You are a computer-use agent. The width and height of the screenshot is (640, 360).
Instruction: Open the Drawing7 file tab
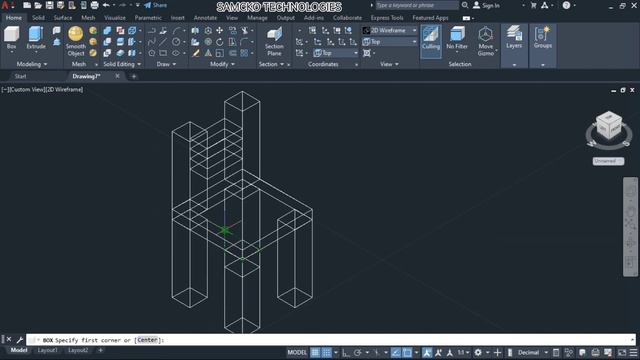(x=87, y=76)
